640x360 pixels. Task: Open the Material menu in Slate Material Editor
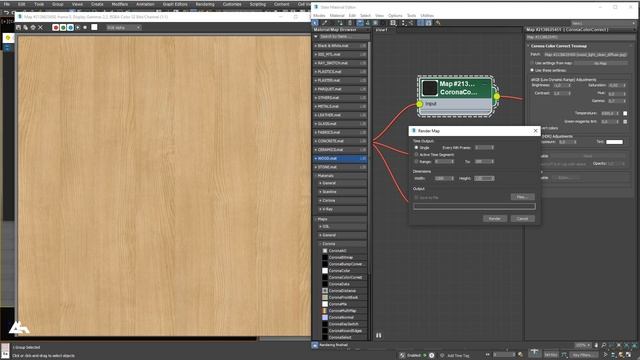[337, 16]
